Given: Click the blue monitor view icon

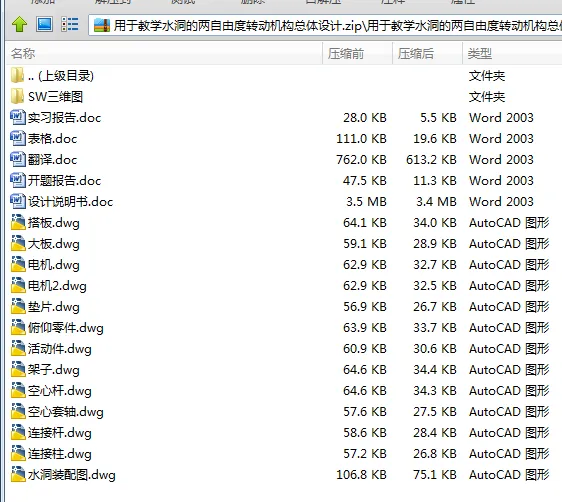Looking at the screenshot, I should click(44, 25).
